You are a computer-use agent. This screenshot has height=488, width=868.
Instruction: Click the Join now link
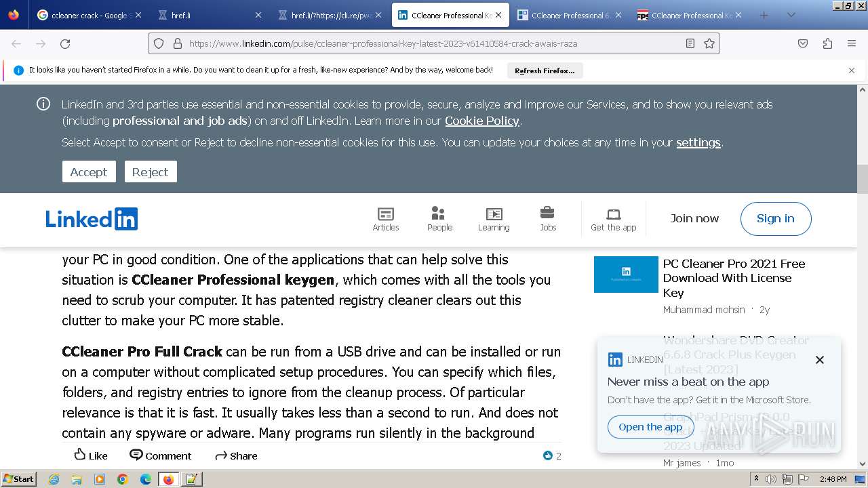(x=694, y=218)
